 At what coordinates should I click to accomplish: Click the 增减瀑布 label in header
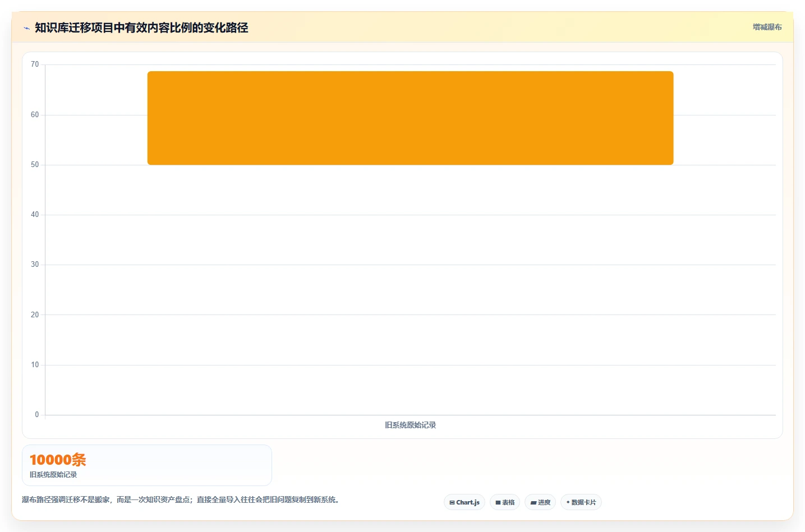767,27
